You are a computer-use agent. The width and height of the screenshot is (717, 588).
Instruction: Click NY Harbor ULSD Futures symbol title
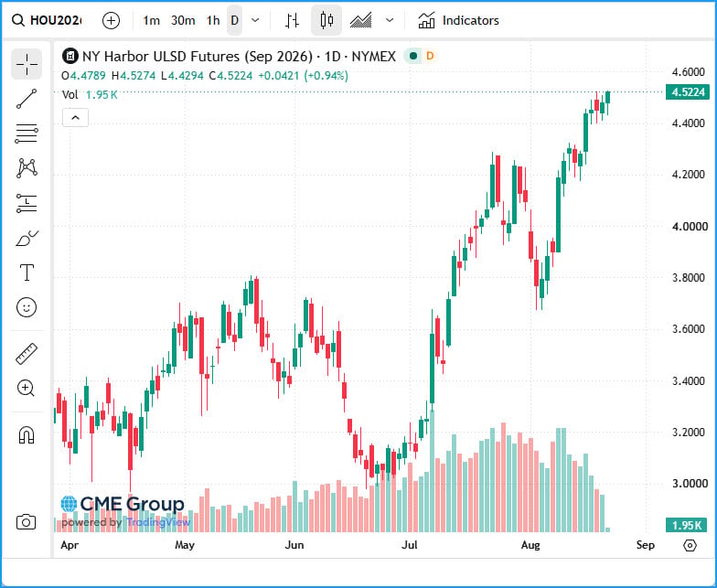click(x=239, y=57)
